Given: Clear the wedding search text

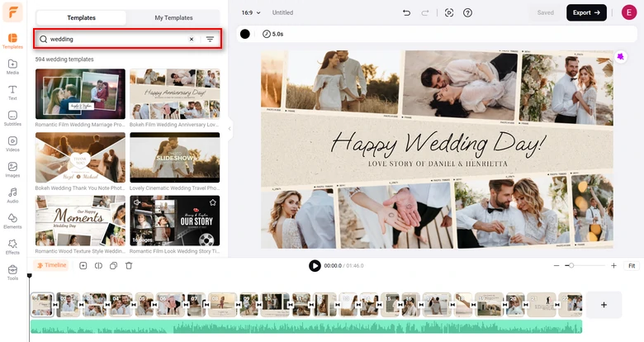Looking at the screenshot, I should click(192, 39).
